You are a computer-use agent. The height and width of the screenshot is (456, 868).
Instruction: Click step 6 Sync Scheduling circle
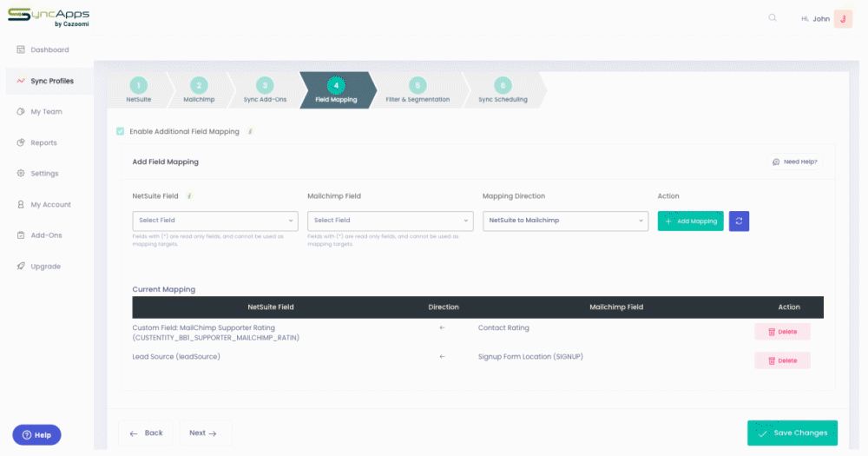(x=503, y=85)
